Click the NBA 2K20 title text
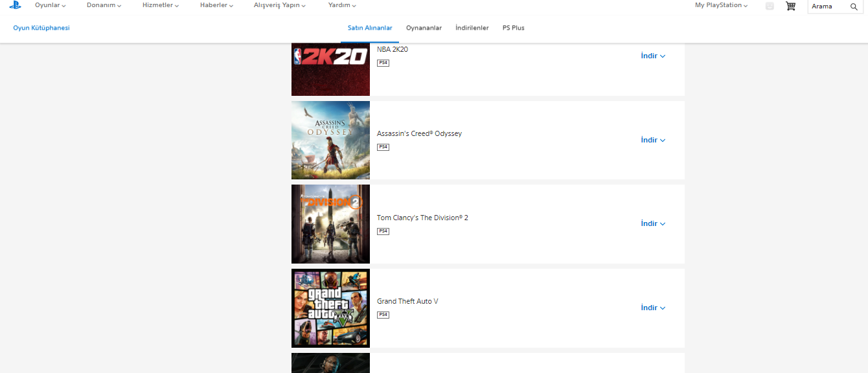This screenshot has height=373, width=868. (393, 49)
